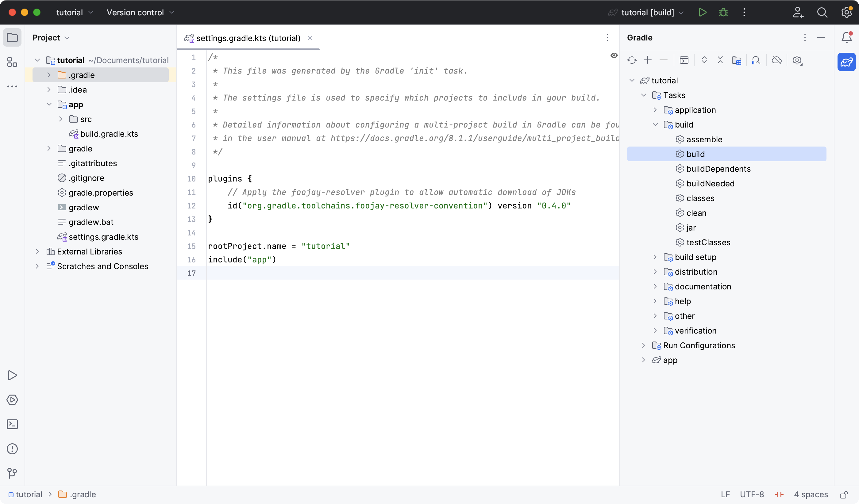Expand the src folder in project tree

[60, 119]
